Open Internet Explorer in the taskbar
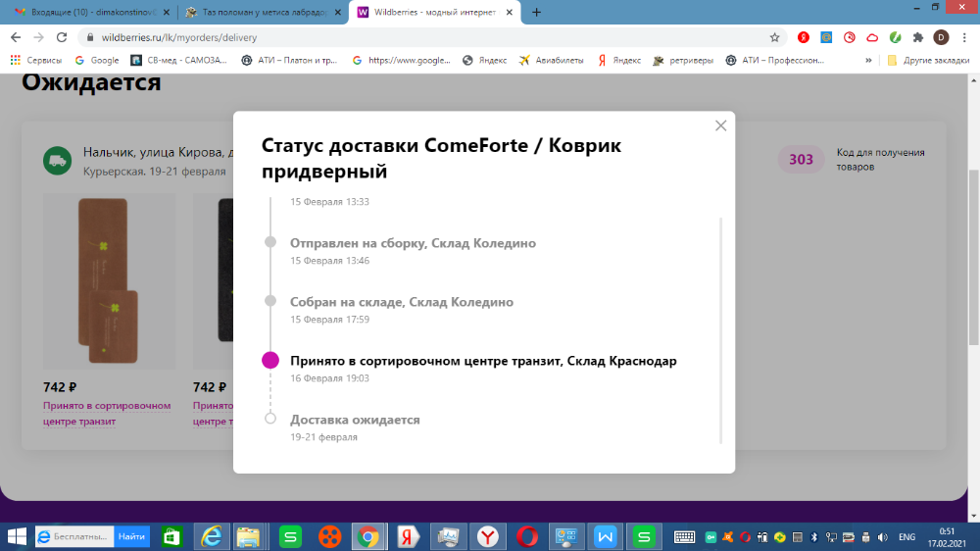The width and height of the screenshot is (980, 551). (x=211, y=536)
